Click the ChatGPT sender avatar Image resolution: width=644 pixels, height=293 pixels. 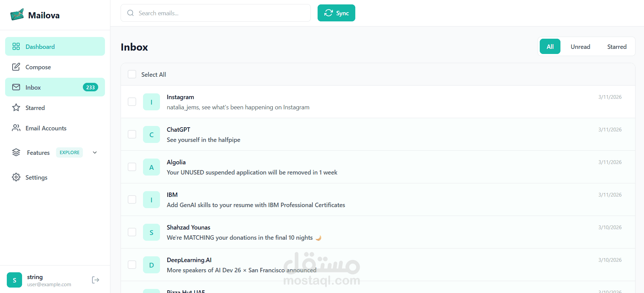click(151, 134)
